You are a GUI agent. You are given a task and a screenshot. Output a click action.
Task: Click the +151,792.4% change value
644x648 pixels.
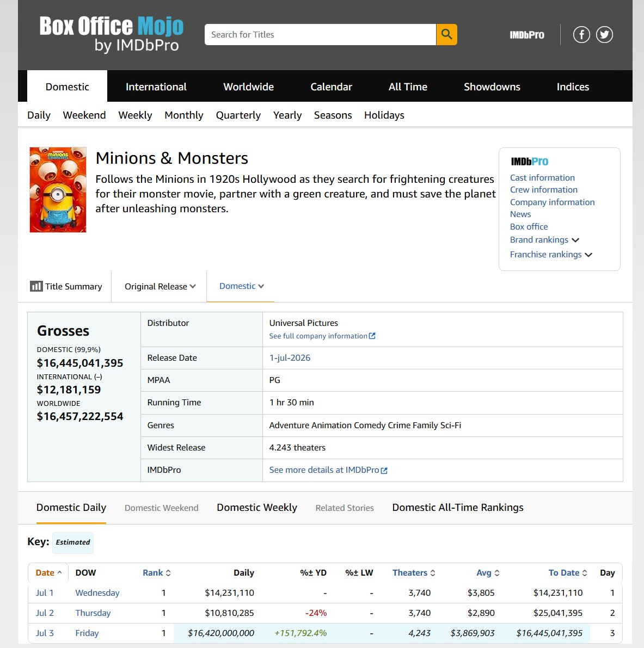[300, 633]
